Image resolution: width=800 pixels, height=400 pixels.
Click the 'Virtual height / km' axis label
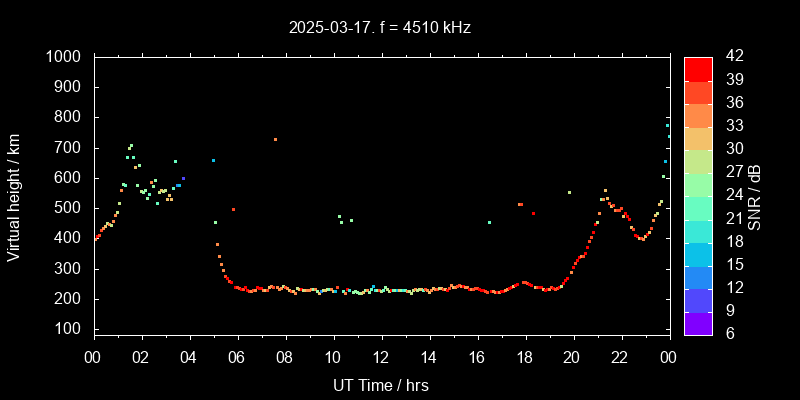tap(14, 196)
